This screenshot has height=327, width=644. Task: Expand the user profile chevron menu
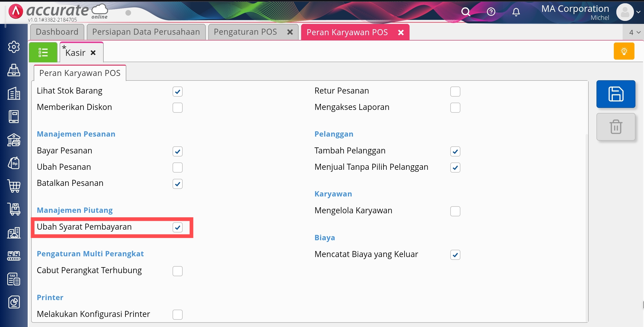pyautogui.click(x=638, y=12)
